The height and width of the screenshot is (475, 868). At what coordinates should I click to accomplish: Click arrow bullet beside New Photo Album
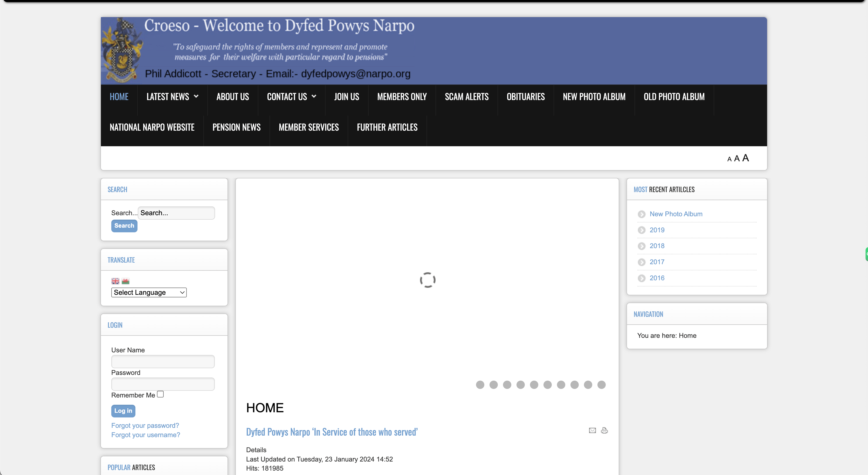pos(642,214)
